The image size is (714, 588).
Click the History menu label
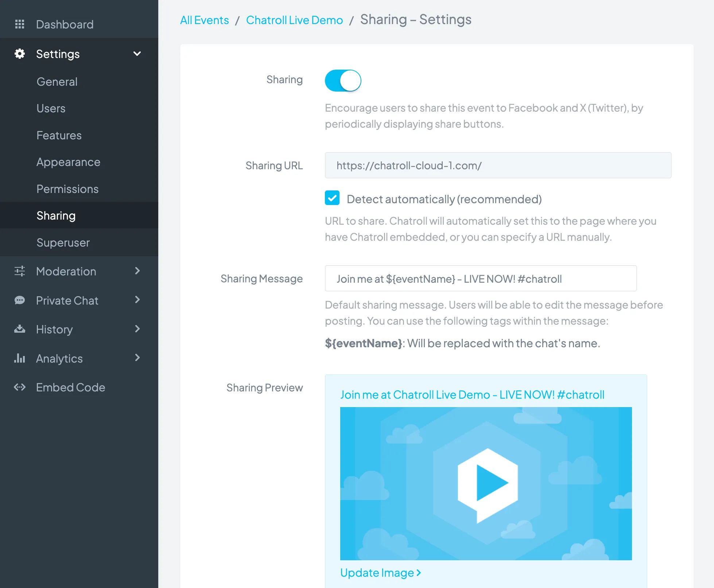click(55, 329)
